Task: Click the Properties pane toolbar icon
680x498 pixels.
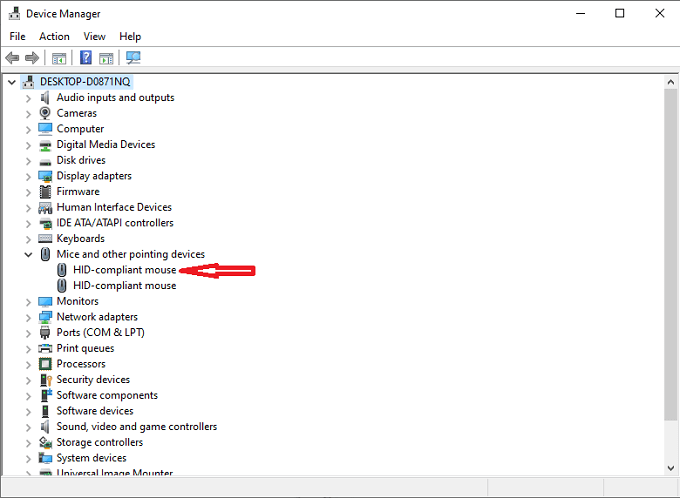Action: coord(106,58)
